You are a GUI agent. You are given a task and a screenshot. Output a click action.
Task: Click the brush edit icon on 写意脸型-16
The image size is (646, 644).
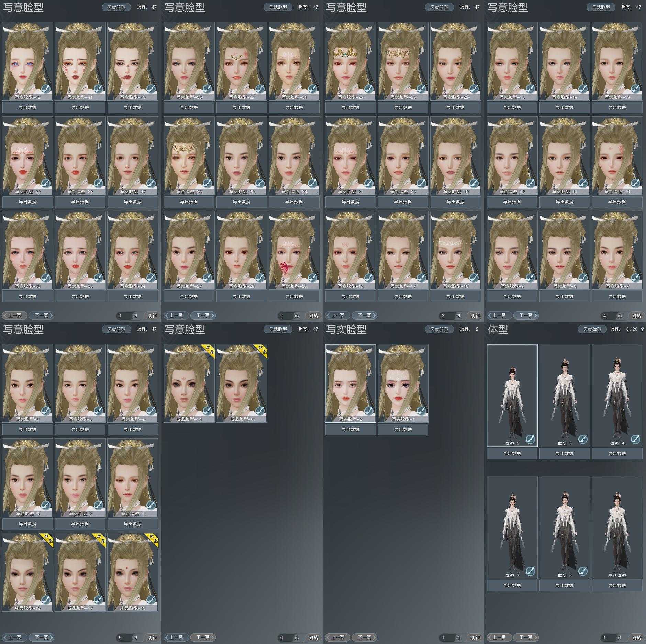[x=474, y=278]
